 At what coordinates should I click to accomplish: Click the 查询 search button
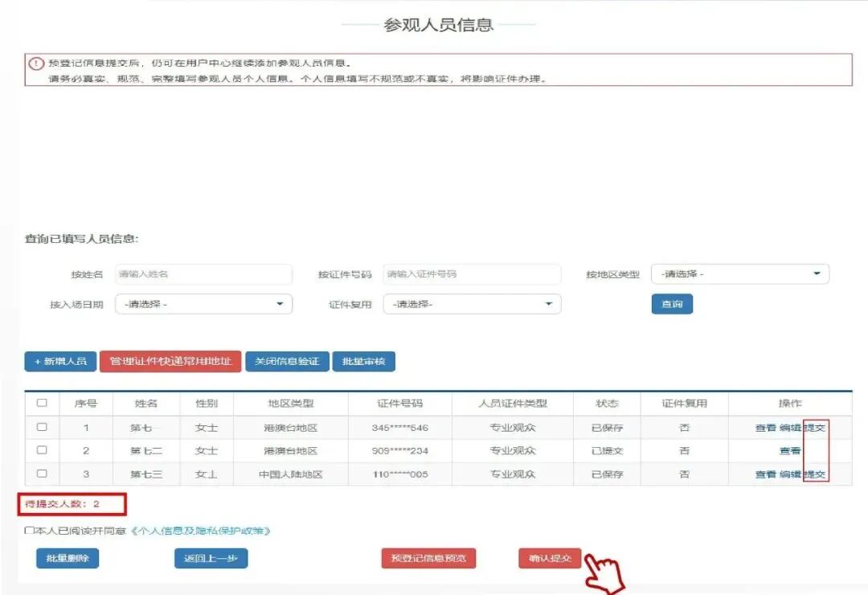pos(672,304)
